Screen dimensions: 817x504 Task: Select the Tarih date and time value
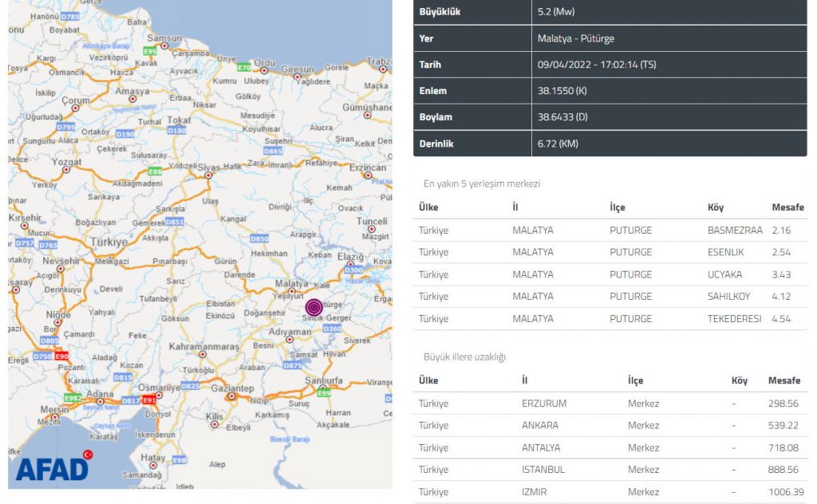597,65
